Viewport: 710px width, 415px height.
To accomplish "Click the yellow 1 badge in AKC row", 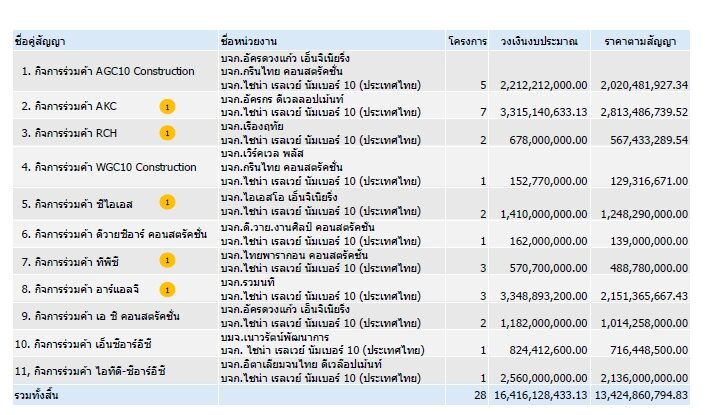I will [x=167, y=107].
